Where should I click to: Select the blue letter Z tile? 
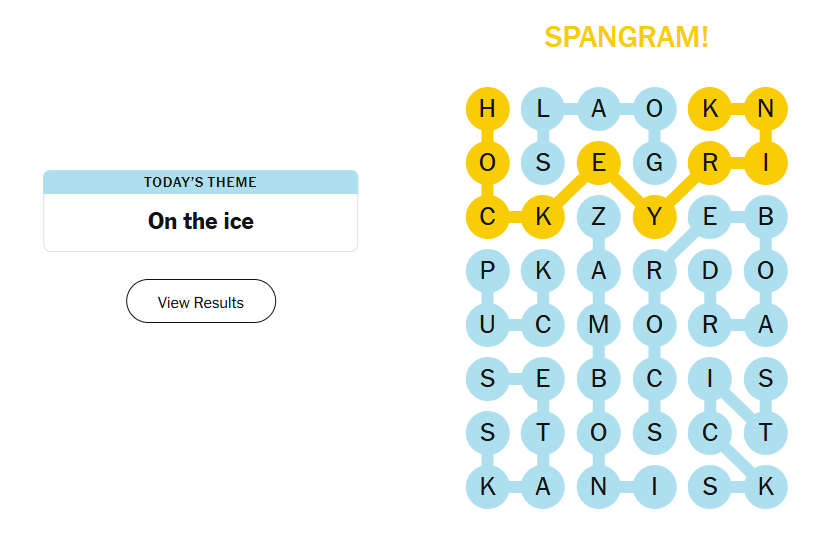point(599,217)
